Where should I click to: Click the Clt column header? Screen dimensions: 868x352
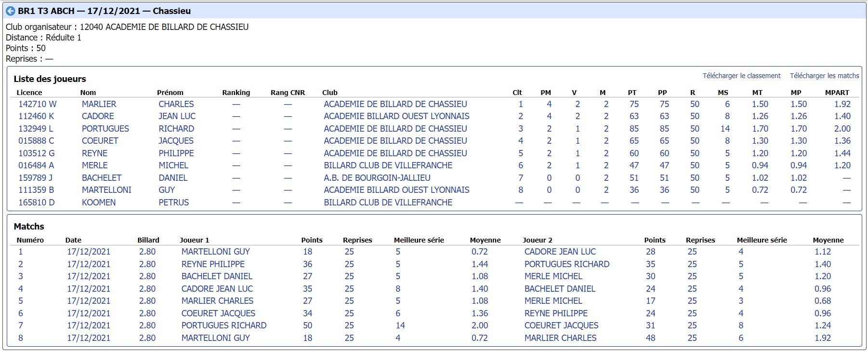point(517,93)
